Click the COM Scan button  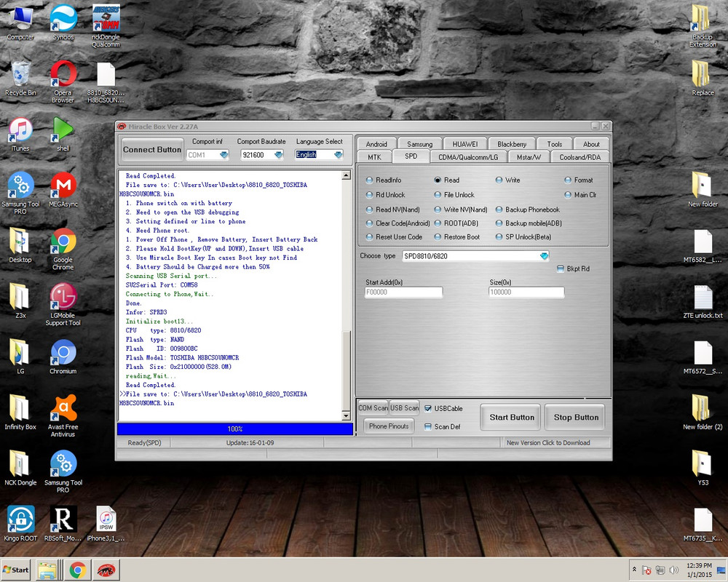click(x=373, y=408)
